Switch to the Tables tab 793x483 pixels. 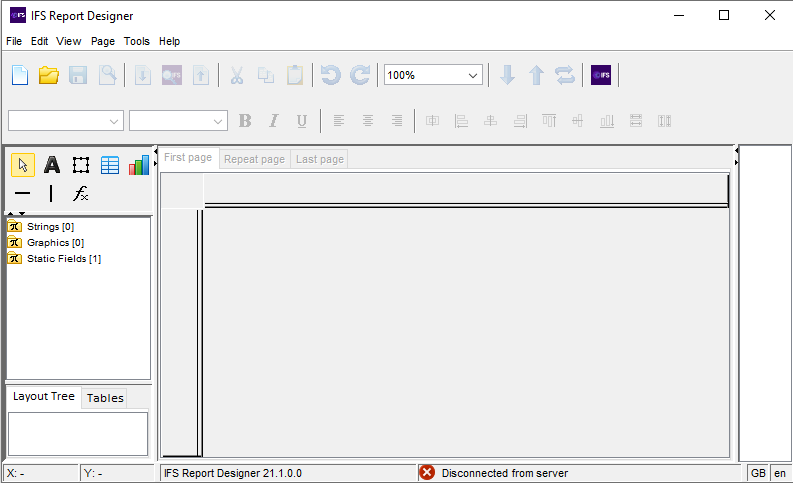[x=105, y=398]
